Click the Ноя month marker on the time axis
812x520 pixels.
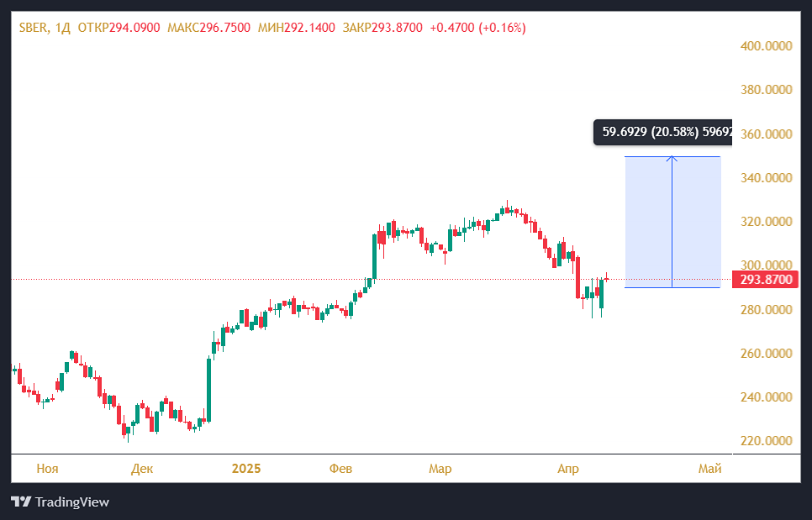point(47,469)
